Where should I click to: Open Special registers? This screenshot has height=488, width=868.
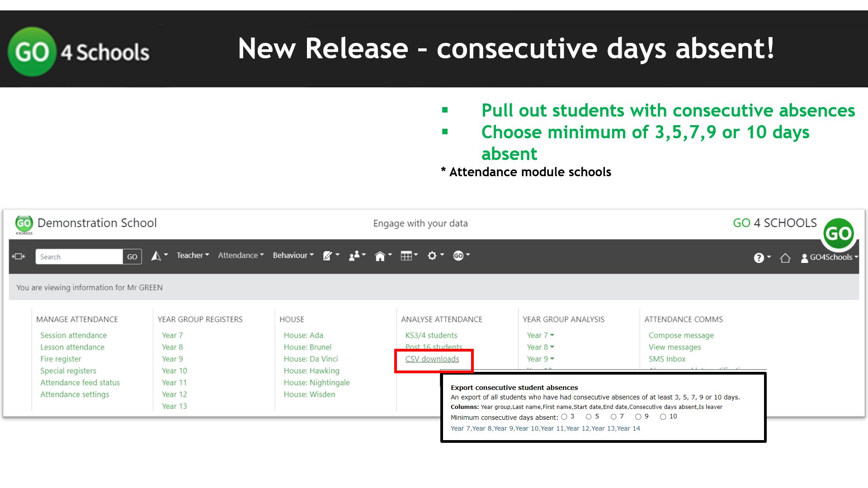point(68,371)
